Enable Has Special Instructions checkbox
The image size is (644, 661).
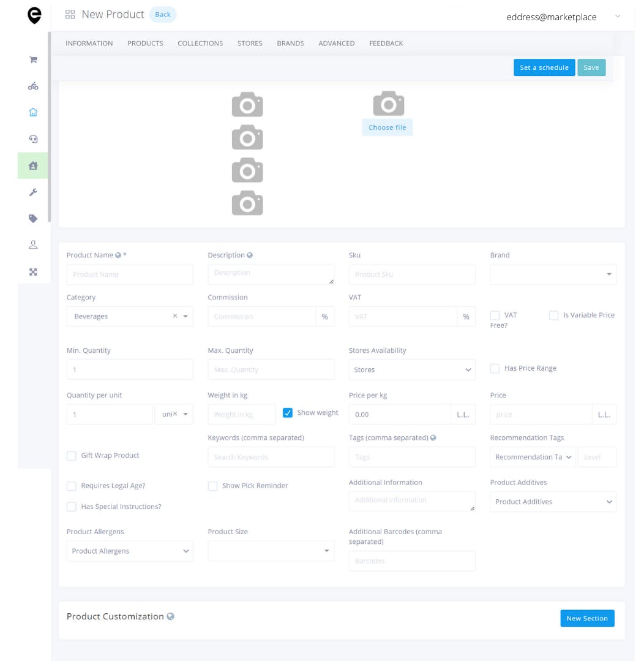click(x=72, y=507)
